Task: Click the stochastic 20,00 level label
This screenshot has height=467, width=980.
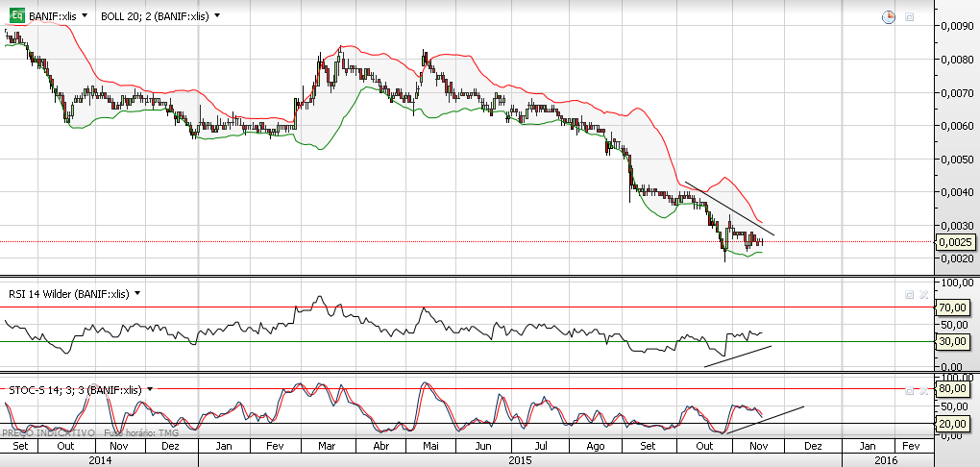Action: tap(954, 423)
